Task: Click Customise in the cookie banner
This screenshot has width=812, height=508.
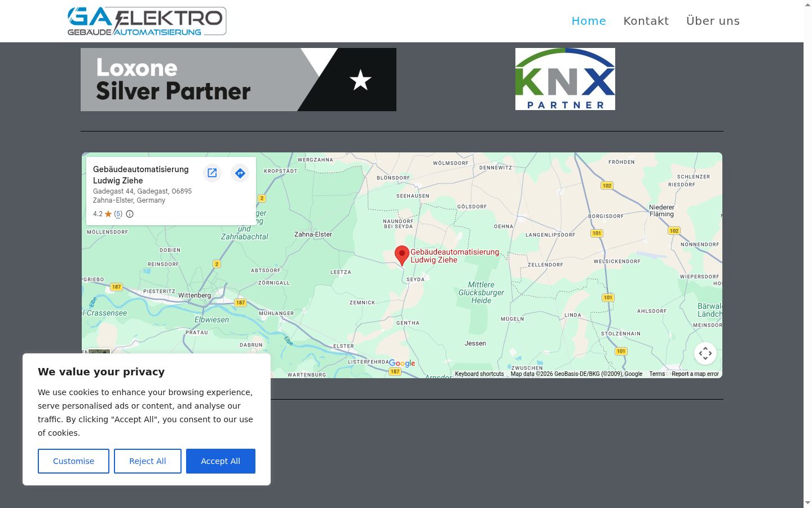Action: pyautogui.click(x=73, y=461)
